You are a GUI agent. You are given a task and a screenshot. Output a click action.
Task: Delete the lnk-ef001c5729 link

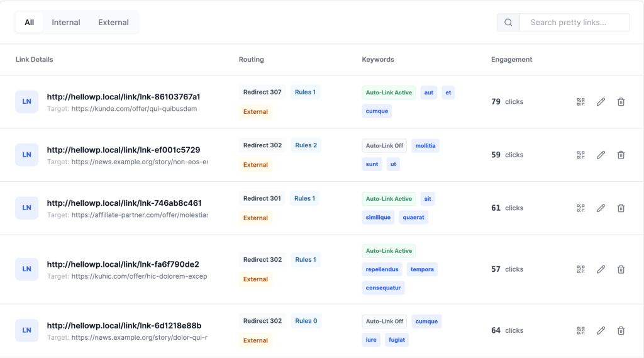[621, 155]
